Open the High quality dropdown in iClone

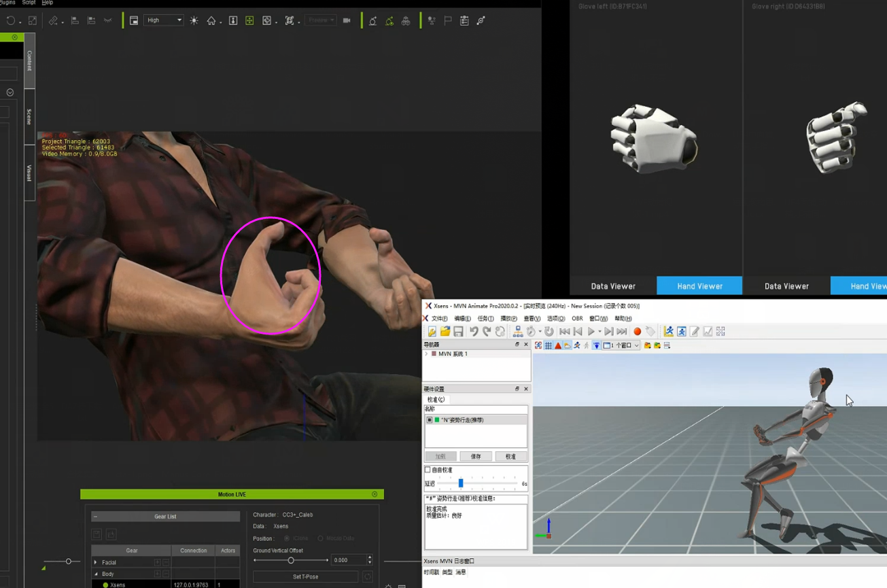pos(163,20)
